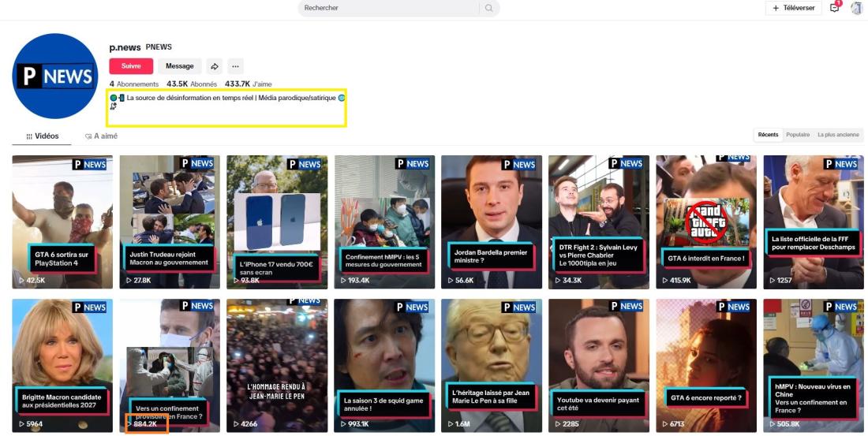Click the 505.8K view count

click(785, 424)
